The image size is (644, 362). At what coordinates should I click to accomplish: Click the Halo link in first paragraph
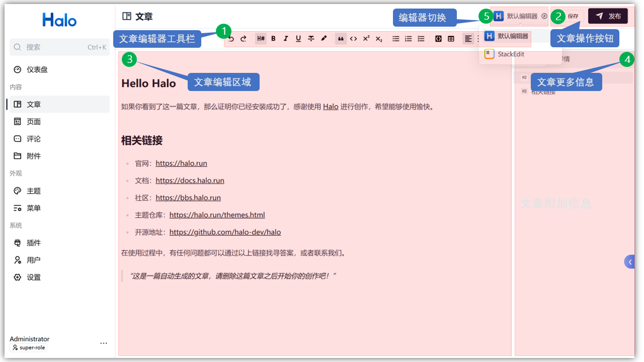coord(331,107)
